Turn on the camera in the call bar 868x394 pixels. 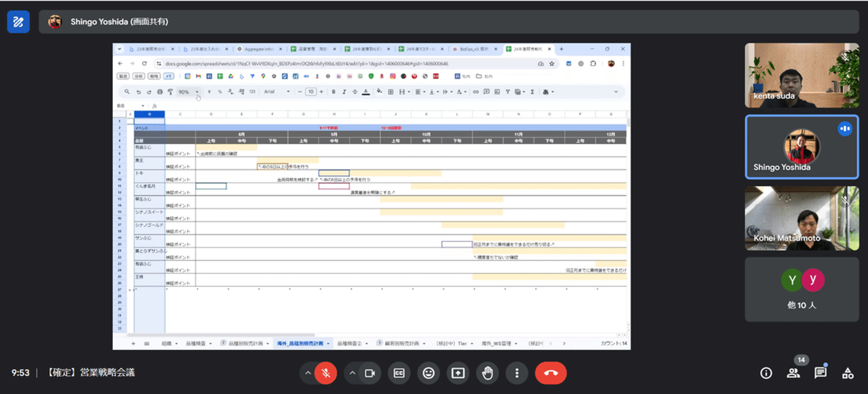click(x=370, y=373)
